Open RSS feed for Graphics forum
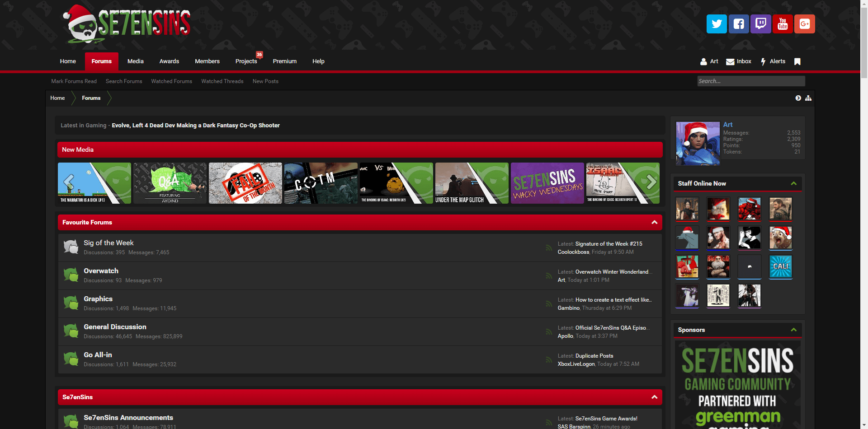The width and height of the screenshot is (868, 429). [x=549, y=303]
